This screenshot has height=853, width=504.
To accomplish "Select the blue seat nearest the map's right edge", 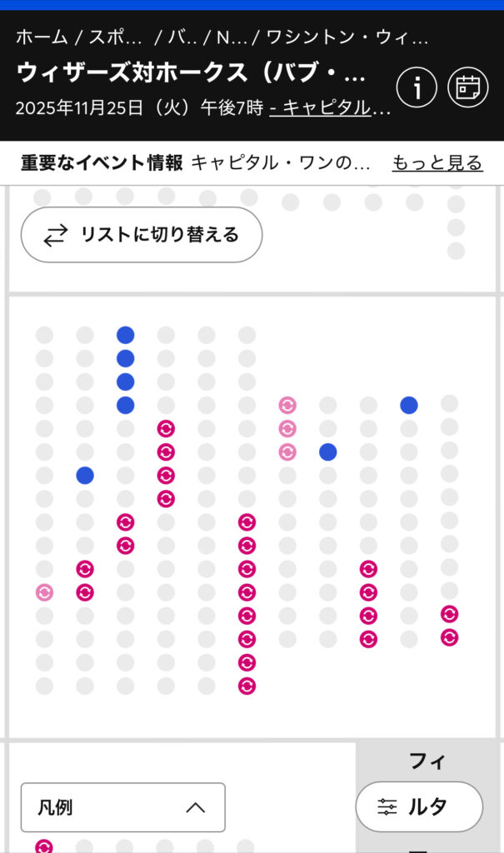I will coord(409,405).
